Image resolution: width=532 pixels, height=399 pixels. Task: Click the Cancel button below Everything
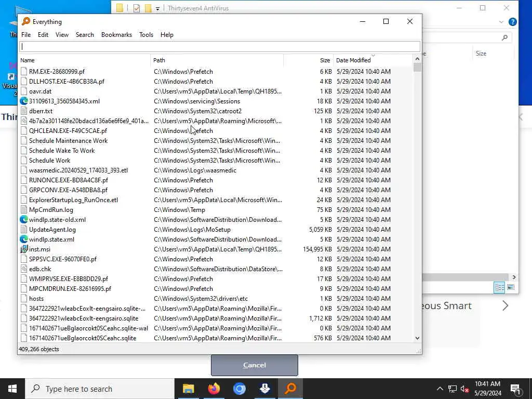pos(255,365)
